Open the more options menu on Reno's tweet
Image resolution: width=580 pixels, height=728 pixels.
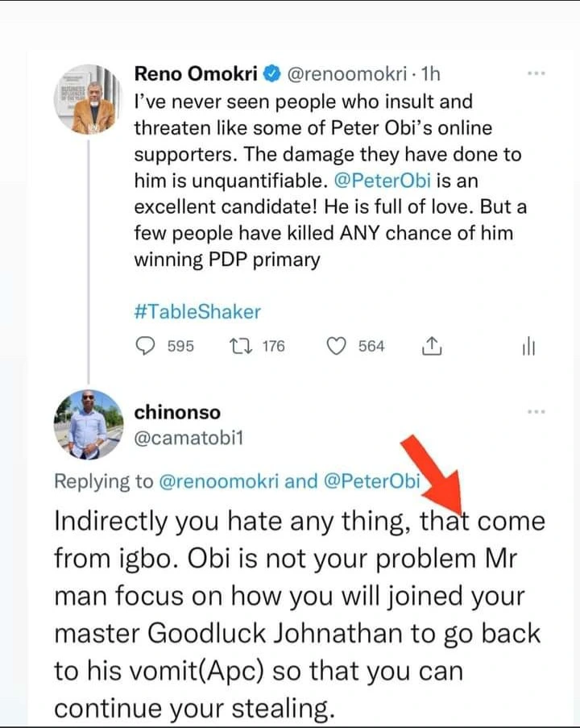point(536,73)
